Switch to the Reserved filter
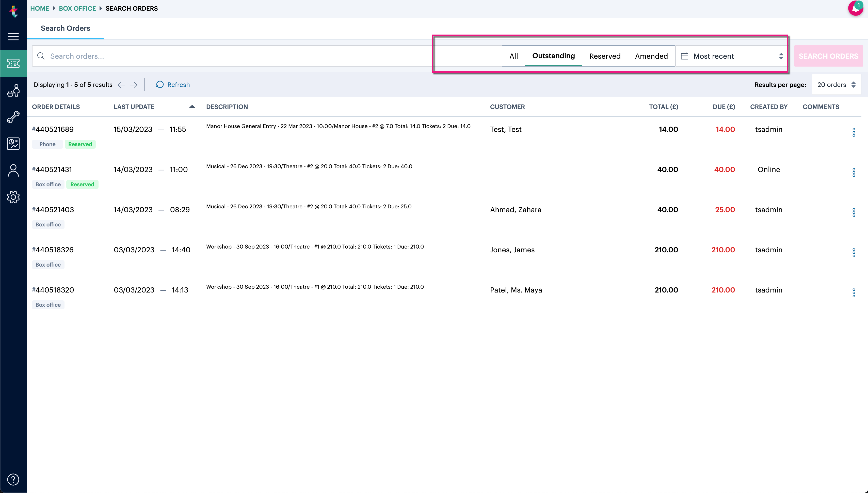868x493 pixels. pos(605,56)
